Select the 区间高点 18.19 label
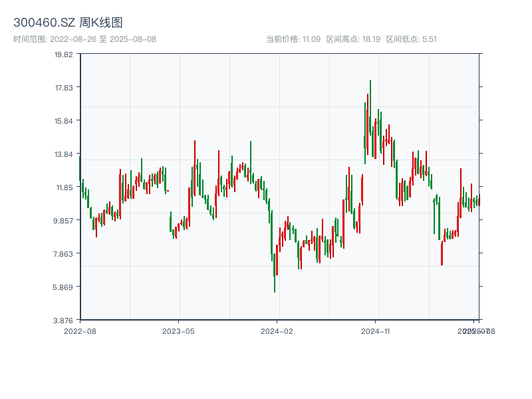 coord(353,39)
